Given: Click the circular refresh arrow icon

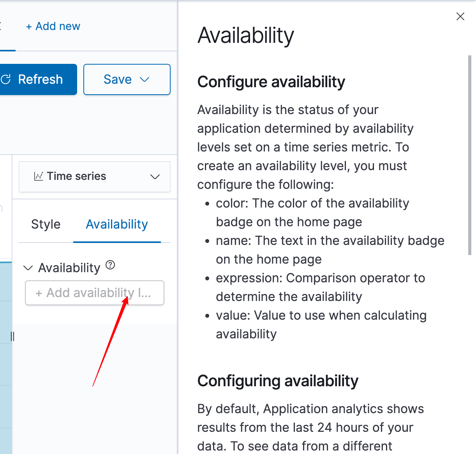Looking at the screenshot, I should (5, 79).
